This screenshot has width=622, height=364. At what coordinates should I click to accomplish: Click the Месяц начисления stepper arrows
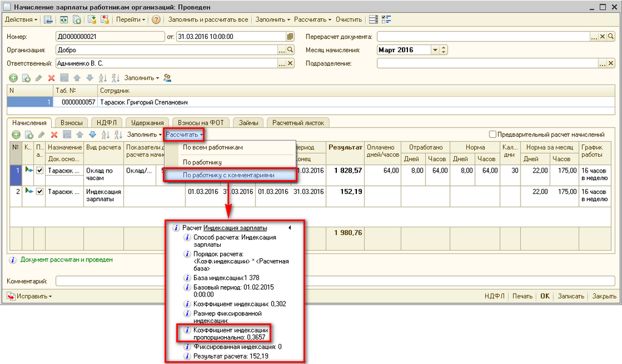(444, 50)
